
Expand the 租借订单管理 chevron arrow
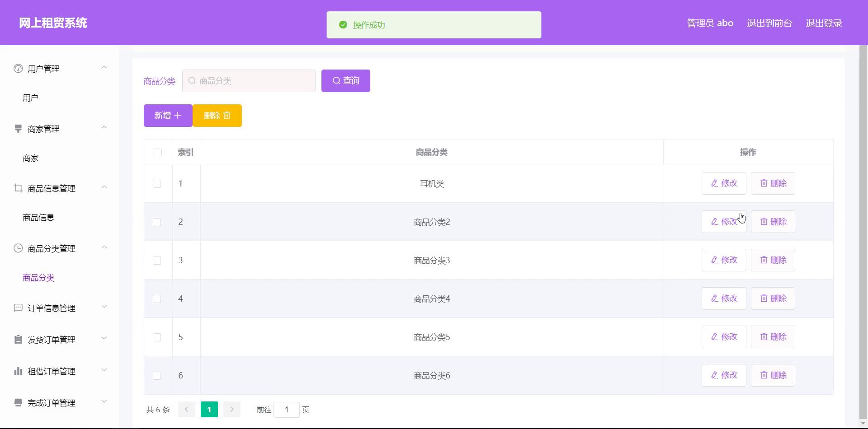point(104,370)
